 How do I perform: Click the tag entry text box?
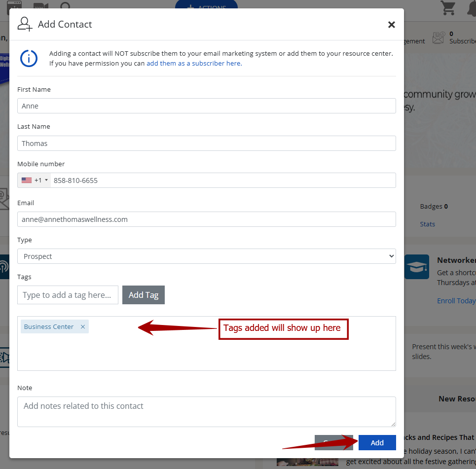coord(68,295)
